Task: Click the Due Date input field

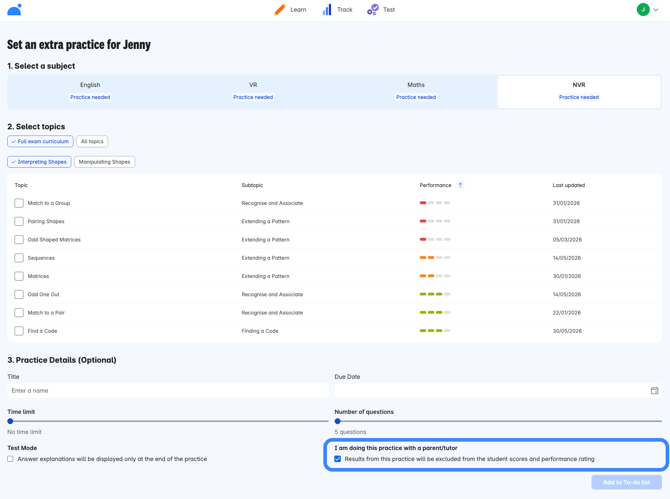Action: tap(498, 390)
